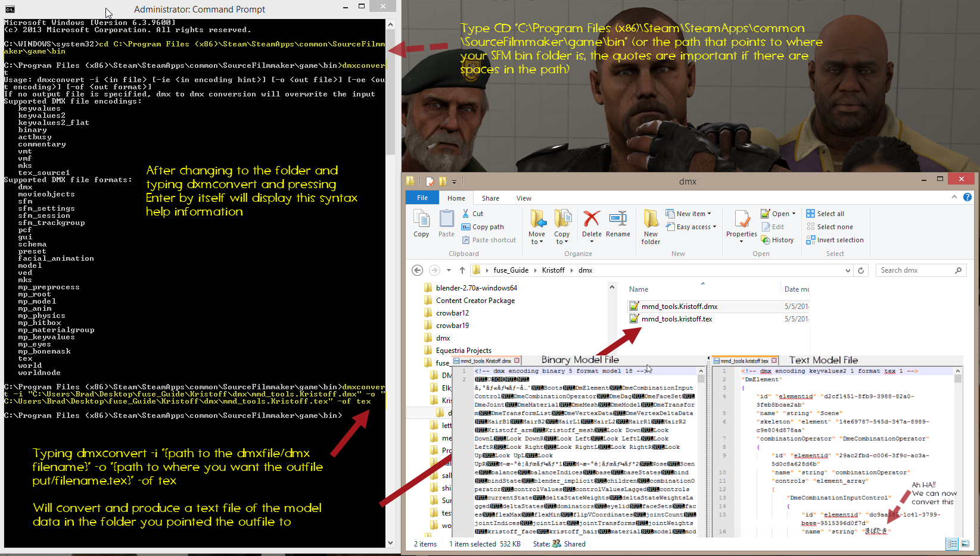Click the magnifier in Search dmx box
Viewport: 980px width, 556px height.
(958, 270)
